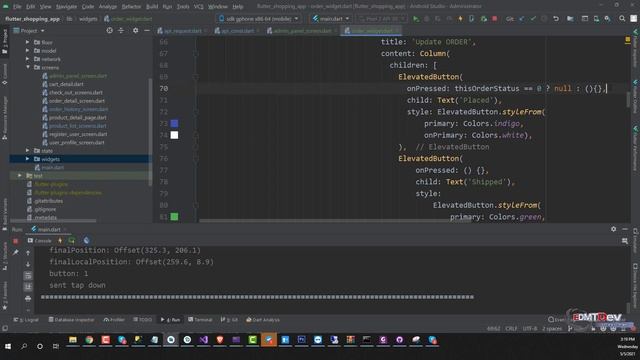Click the rollback undo arrow icon in toolbar
640x360 pixels.
point(556,19)
